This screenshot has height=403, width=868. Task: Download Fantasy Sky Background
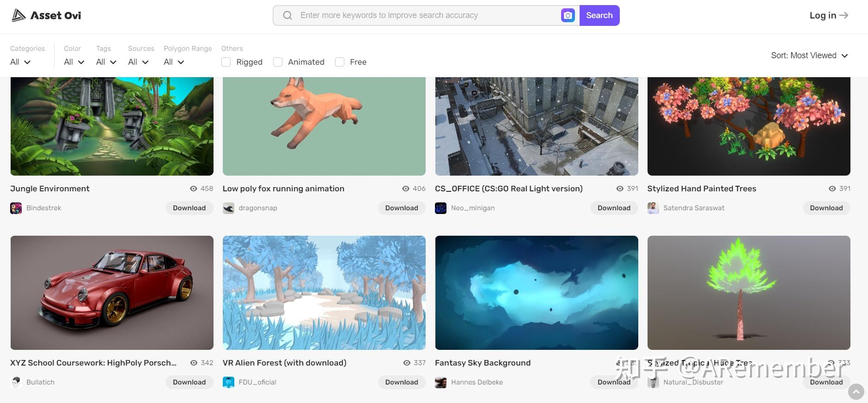pos(614,382)
